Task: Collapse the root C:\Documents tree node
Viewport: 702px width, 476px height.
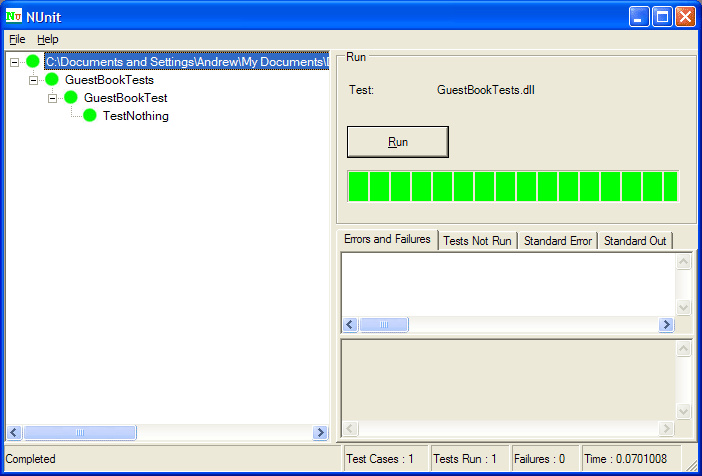Action: (x=14, y=62)
